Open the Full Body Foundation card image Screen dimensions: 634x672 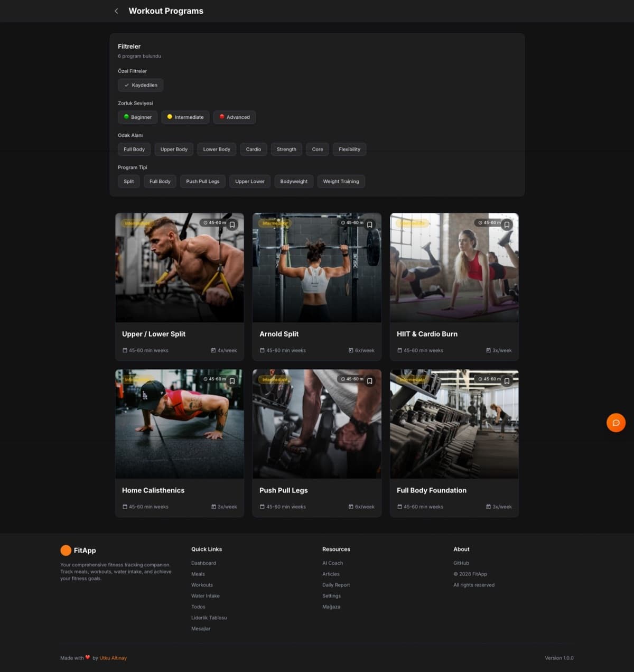pyautogui.click(x=454, y=424)
